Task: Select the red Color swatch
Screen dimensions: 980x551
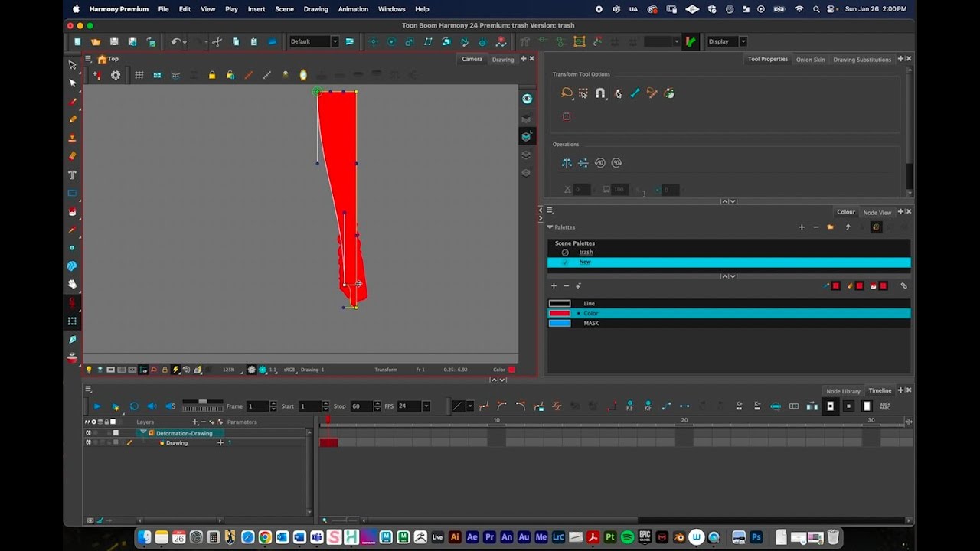Action: 560,313
